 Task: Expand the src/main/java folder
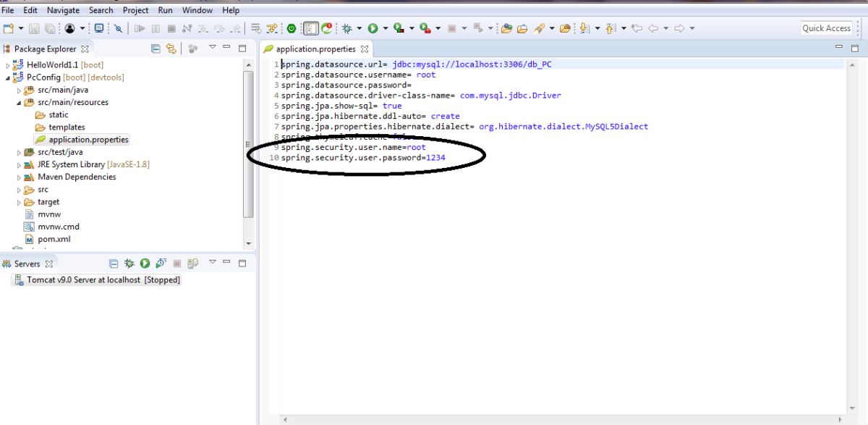(20, 91)
